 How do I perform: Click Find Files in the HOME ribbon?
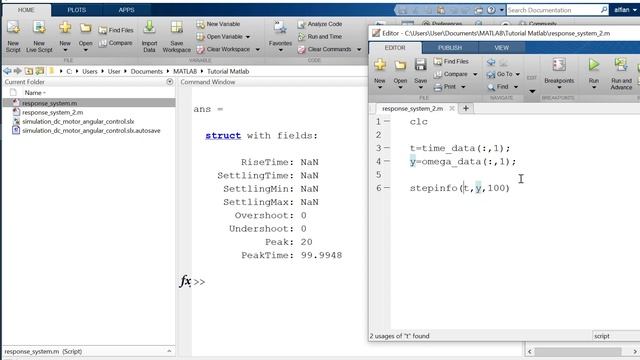pos(116,30)
